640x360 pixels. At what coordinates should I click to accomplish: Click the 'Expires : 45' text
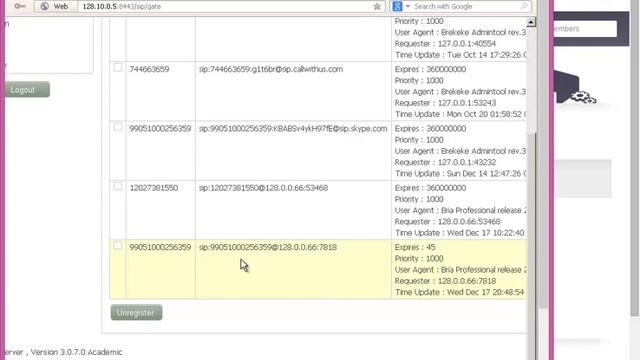[x=415, y=247]
